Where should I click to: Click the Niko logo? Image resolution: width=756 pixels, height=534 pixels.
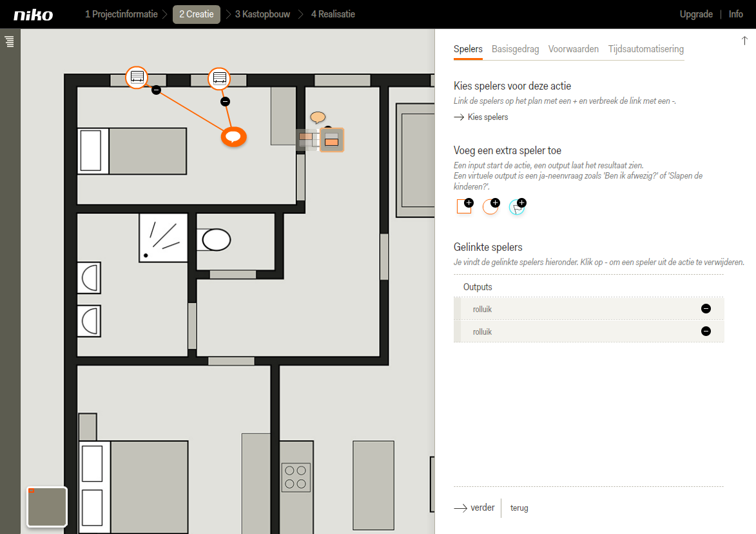pos(34,15)
